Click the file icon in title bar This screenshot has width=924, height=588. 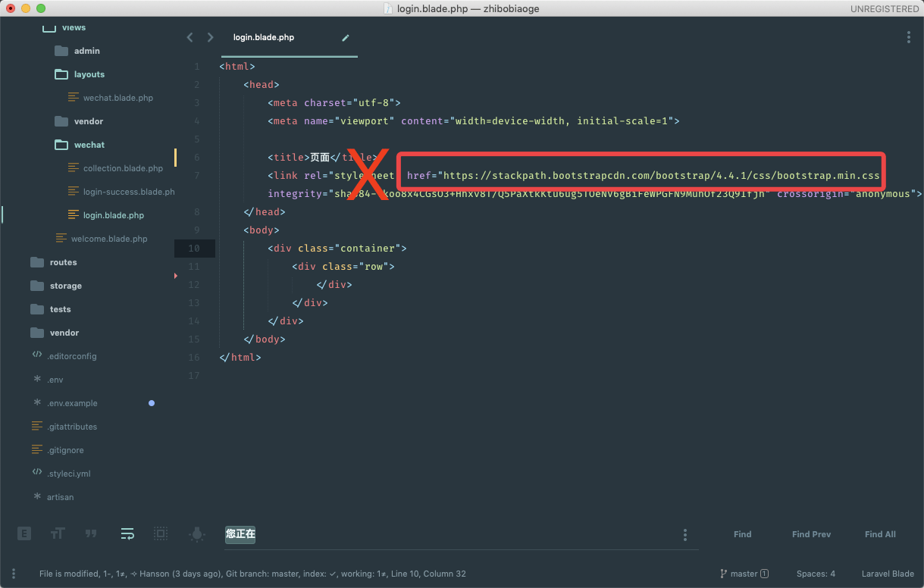(388, 9)
